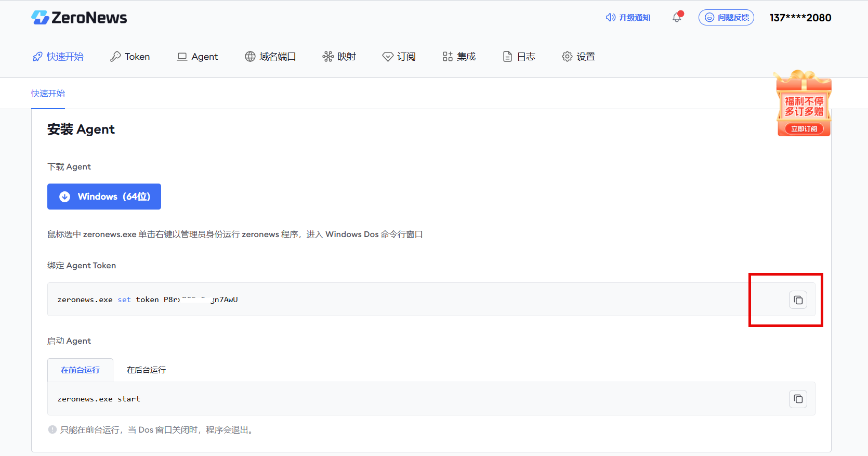Copy the zeronews.exe start command
Viewport: 868px width, 456px height.
pyautogui.click(x=798, y=399)
